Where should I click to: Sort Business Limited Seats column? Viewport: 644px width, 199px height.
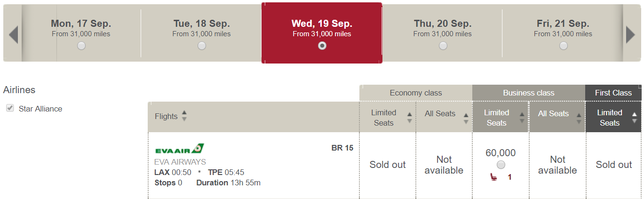click(522, 118)
